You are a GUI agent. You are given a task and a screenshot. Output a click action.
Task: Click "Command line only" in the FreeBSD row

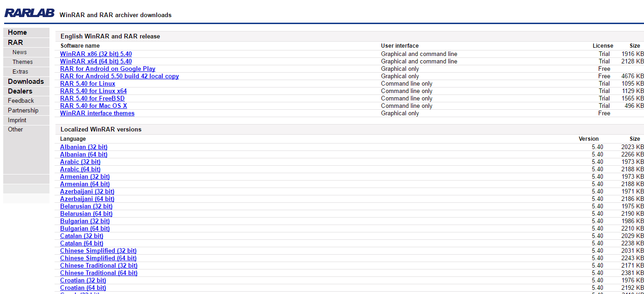click(407, 99)
